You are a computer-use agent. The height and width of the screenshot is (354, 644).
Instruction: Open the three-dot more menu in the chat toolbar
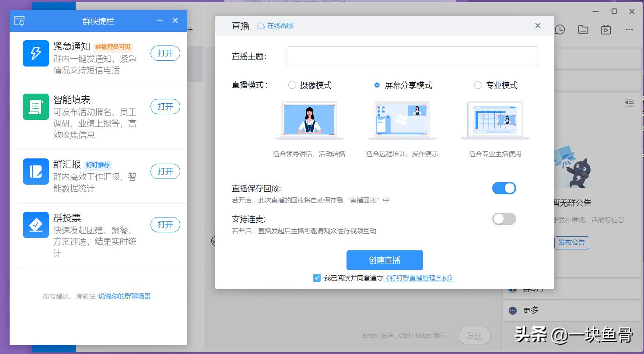[629, 30]
